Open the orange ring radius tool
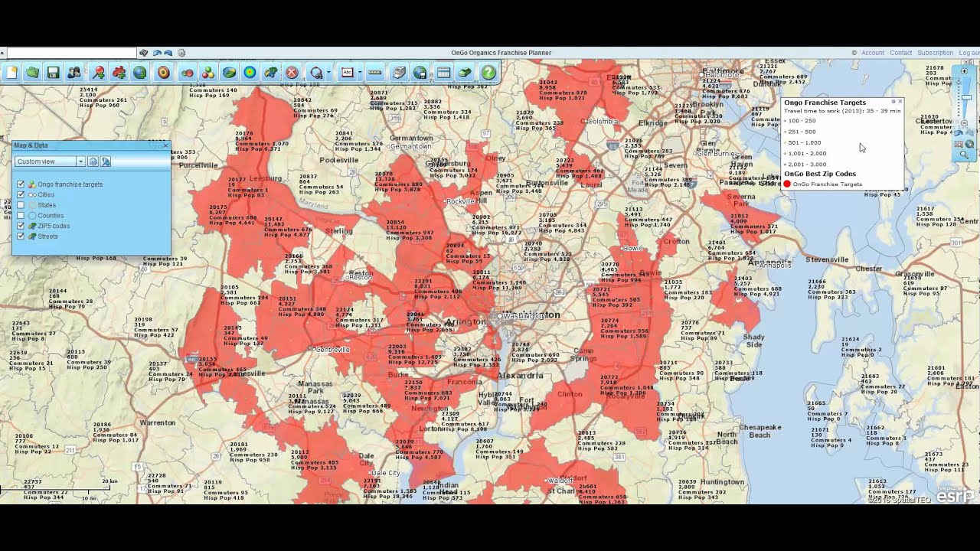Image resolution: width=980 pixels, height=551 pixels. 163,73
